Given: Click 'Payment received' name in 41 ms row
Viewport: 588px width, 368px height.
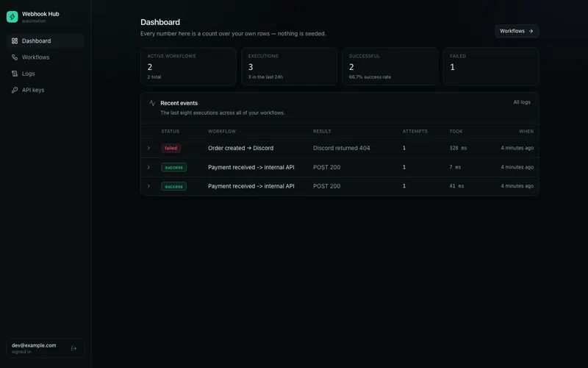Looking at the screenshot, I should pos(251,186).
